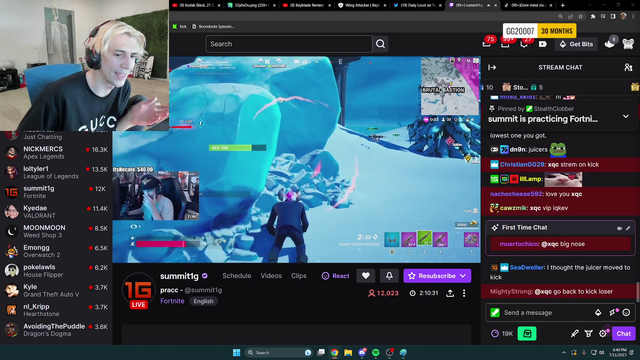This screenshot has width=640, height=360.
Task: Send the message with the Chat button
Action: pos(623,333)
